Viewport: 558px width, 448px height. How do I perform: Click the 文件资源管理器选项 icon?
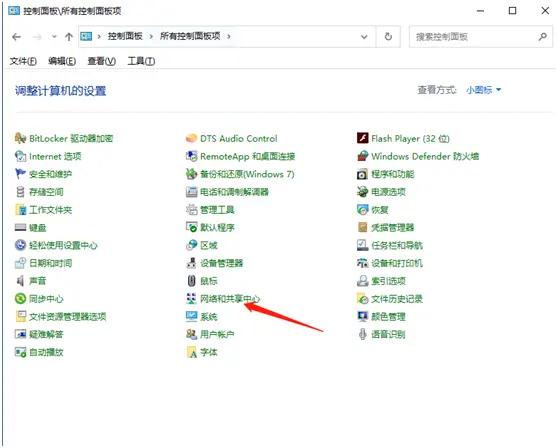click(20, 316)
